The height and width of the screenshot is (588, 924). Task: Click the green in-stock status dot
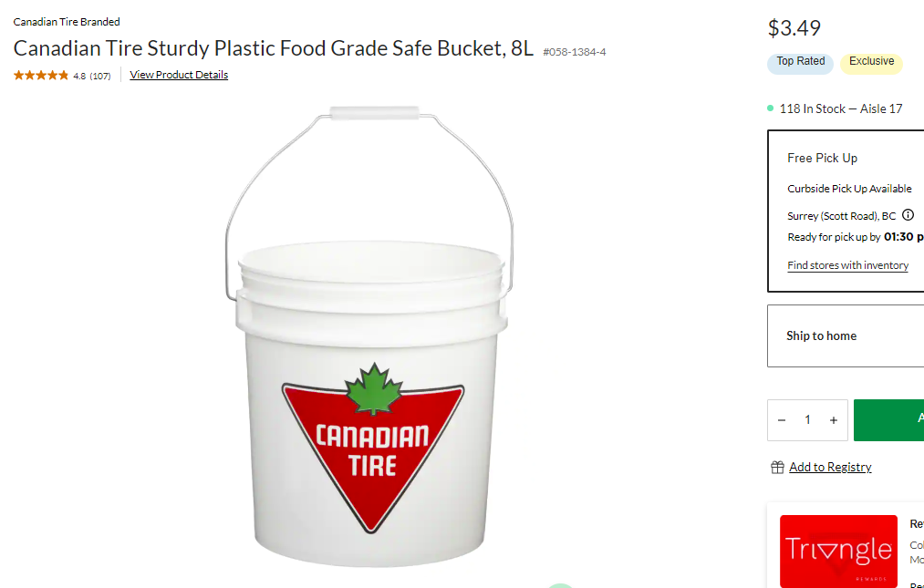(770, 108)
